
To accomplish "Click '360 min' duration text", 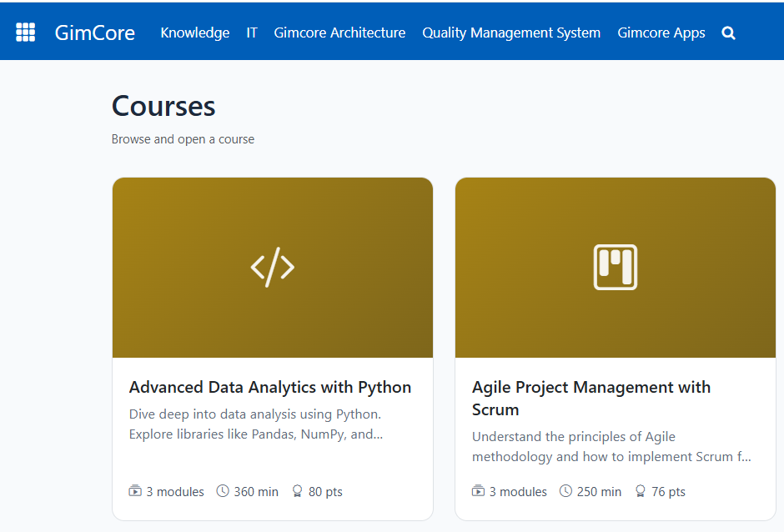I will [256, 491].
